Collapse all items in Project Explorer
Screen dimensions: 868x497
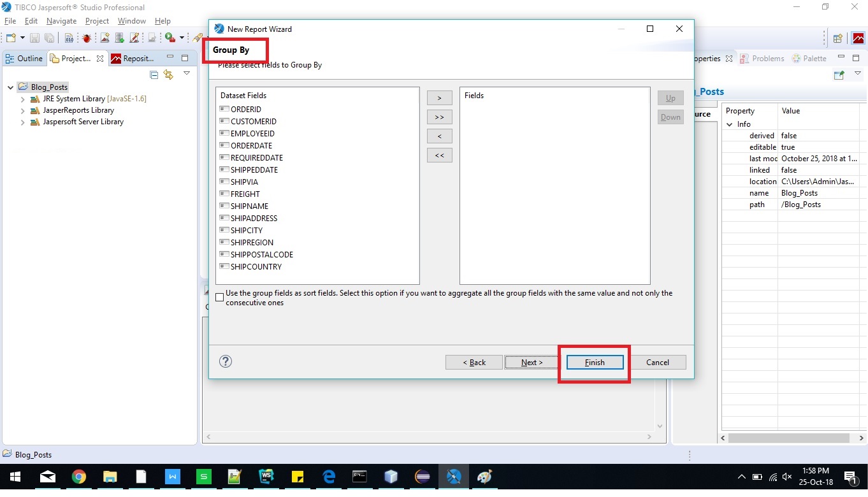[154, 75]
